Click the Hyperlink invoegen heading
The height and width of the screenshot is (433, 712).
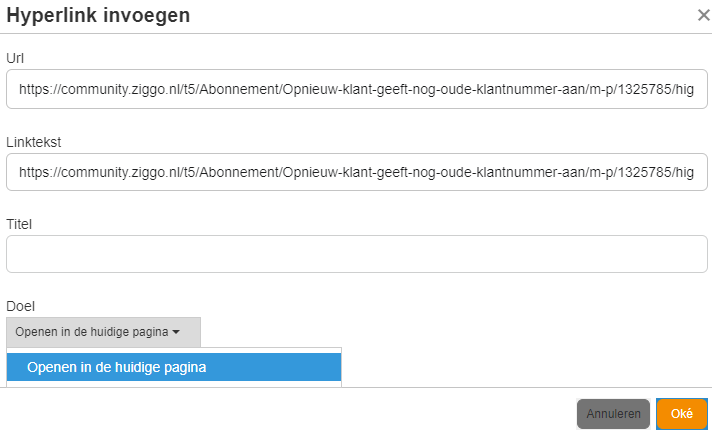coord(98,15)
